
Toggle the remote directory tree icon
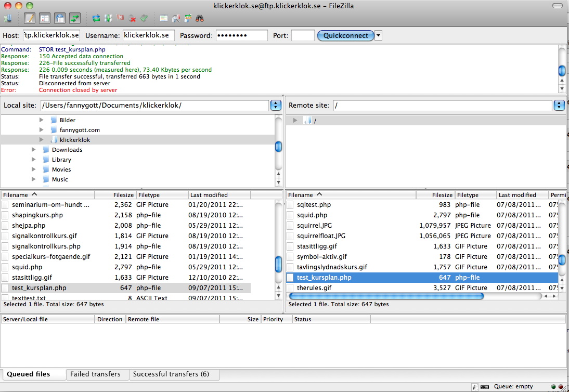(x=60, y=18)
